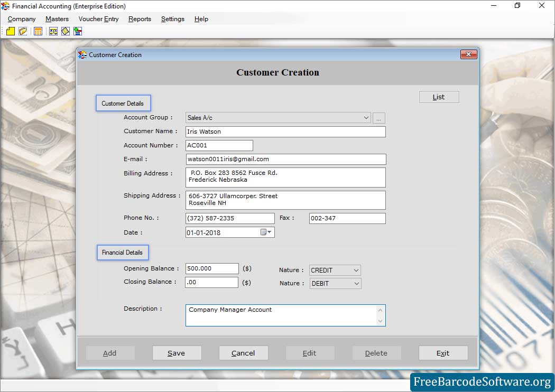Viewport: 555px width, 392px height.
Task: Click the Opening Balance label
Action: point(151,268)
